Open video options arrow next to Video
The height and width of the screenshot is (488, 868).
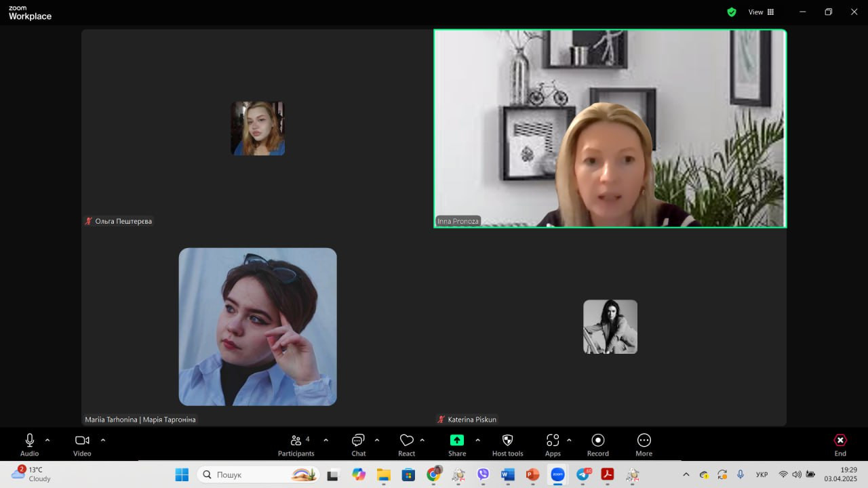(x=103, y=440)
